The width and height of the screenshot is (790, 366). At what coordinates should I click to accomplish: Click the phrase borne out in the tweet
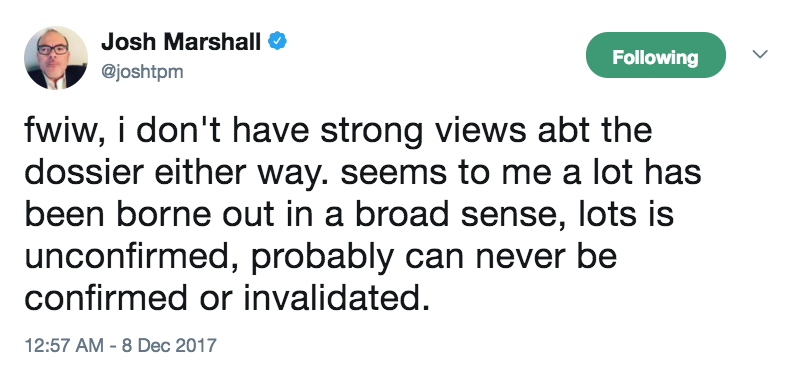206,214
